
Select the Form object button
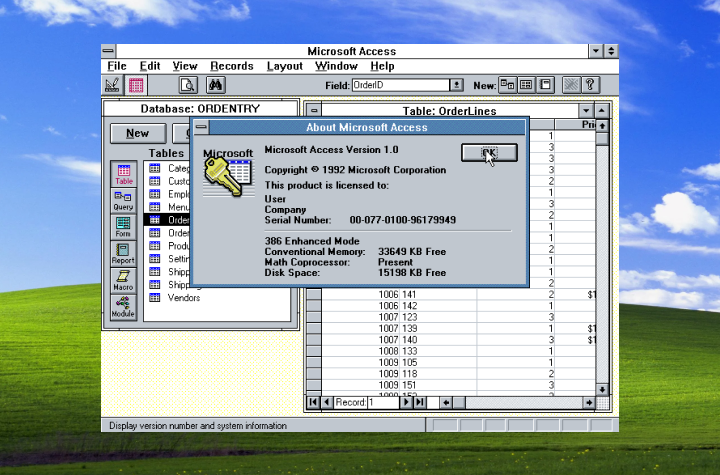(x=124, y=227)
